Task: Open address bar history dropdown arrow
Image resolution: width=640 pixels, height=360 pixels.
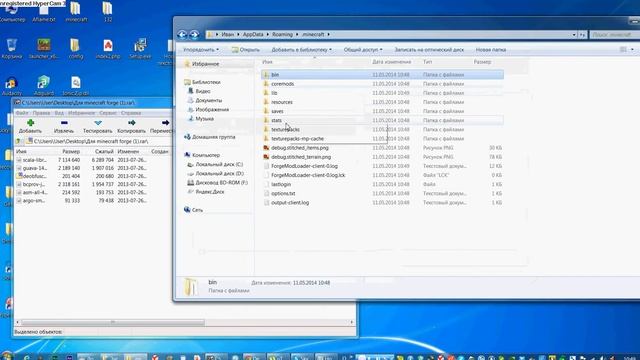Action: [574, 35]
